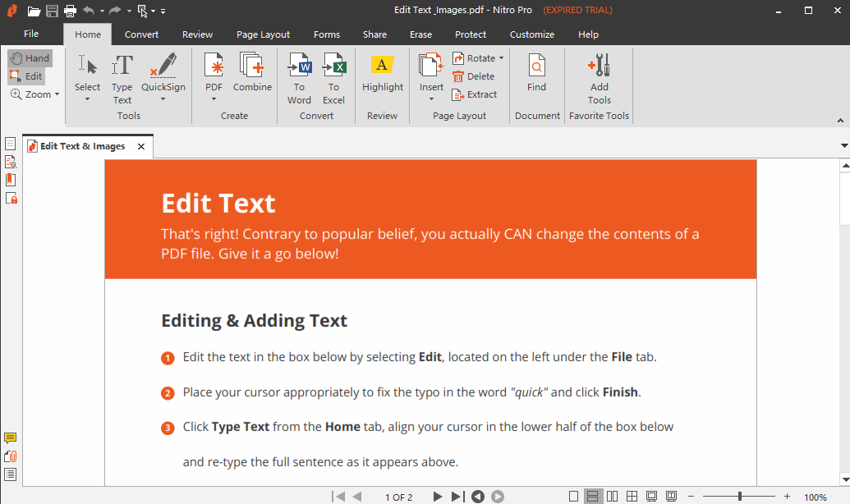Toggle the Hand tool mode
This screenshot has height=504, width=850.
pyautogui.click(x=30, y=58)
